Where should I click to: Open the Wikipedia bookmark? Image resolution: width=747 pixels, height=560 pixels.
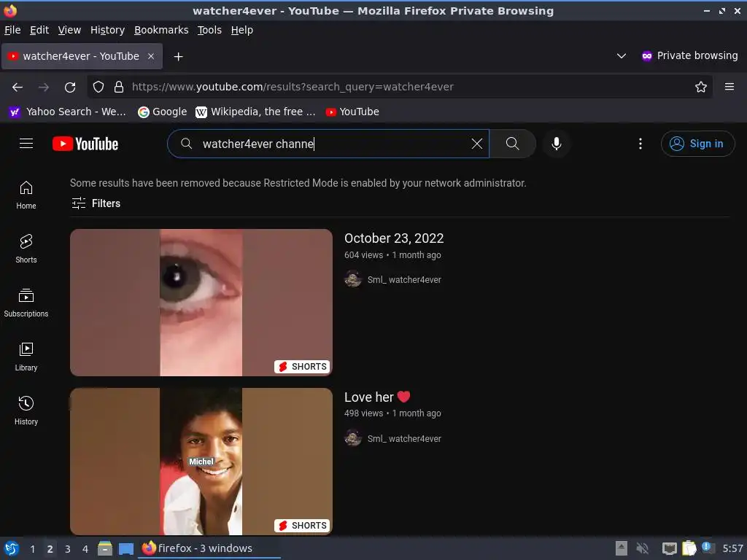pos(255,112)
